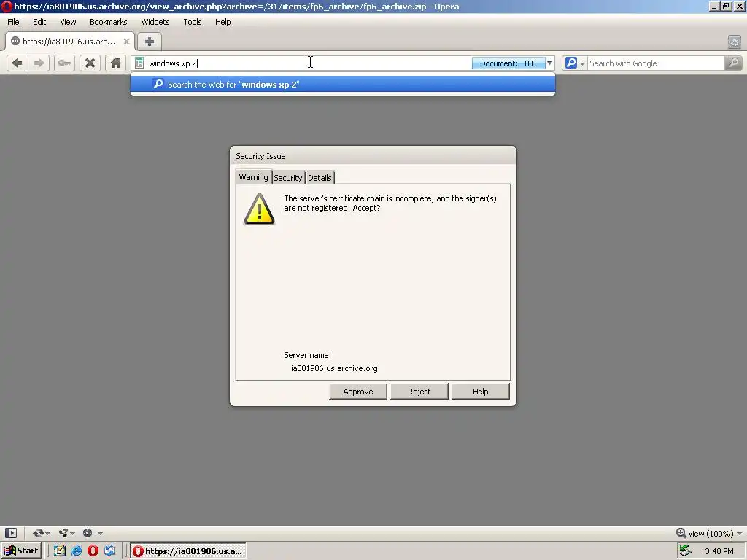The height and width of the screenshot is (560, 747).
Task: Open a new tab with the plus button
Action: [x=149, y=42]
